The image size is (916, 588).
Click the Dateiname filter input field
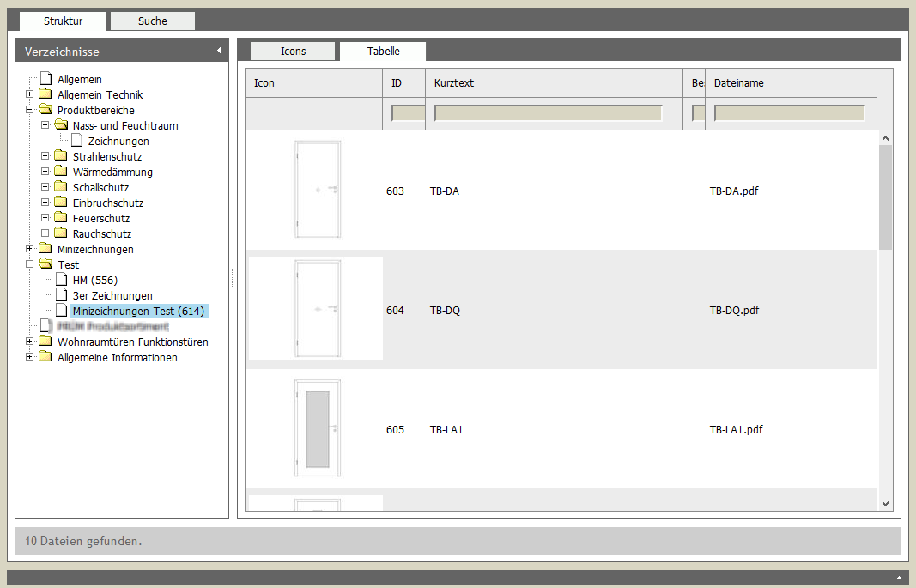(789, 113)
